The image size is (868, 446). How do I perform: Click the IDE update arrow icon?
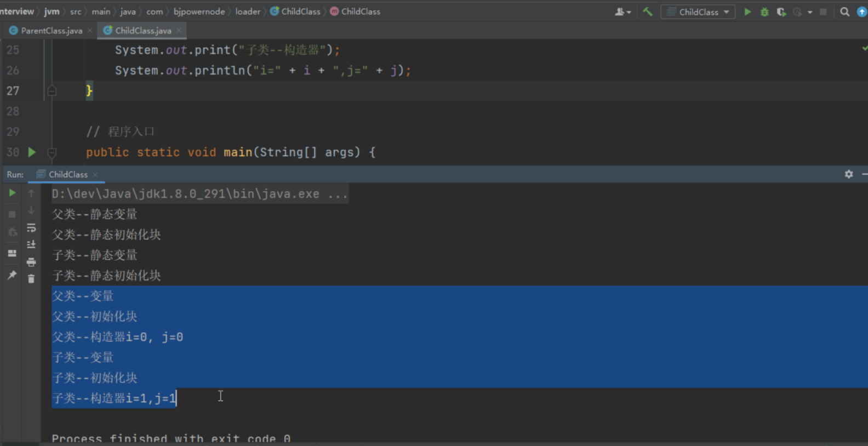click(862, 12)
